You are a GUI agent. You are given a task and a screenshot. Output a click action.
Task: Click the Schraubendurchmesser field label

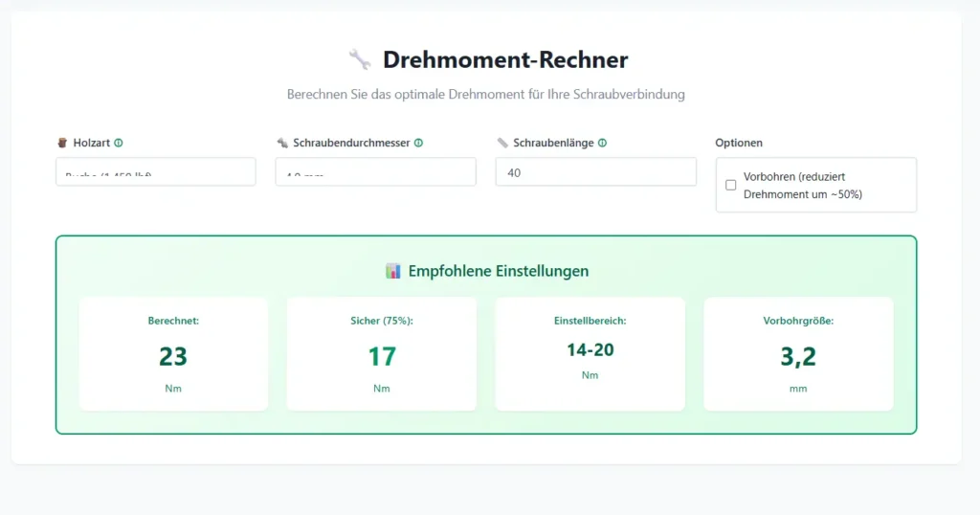(351, 143)
